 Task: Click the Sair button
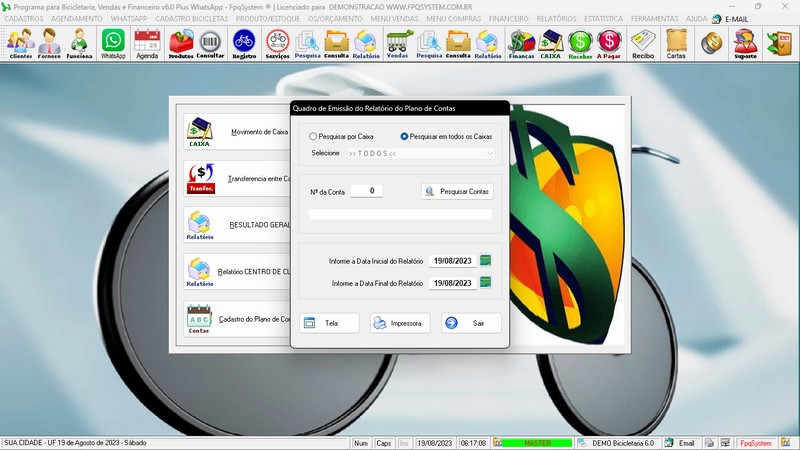coord(470,323)
